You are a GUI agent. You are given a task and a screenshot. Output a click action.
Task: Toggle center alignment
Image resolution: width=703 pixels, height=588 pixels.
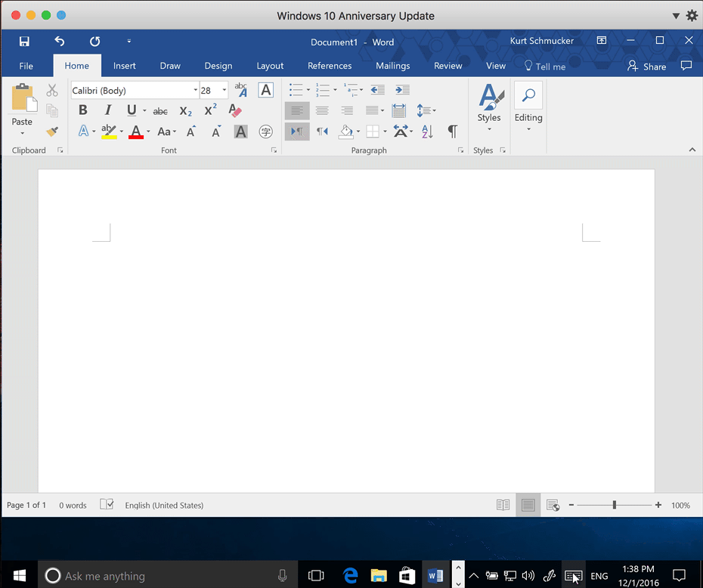point(321,110)
